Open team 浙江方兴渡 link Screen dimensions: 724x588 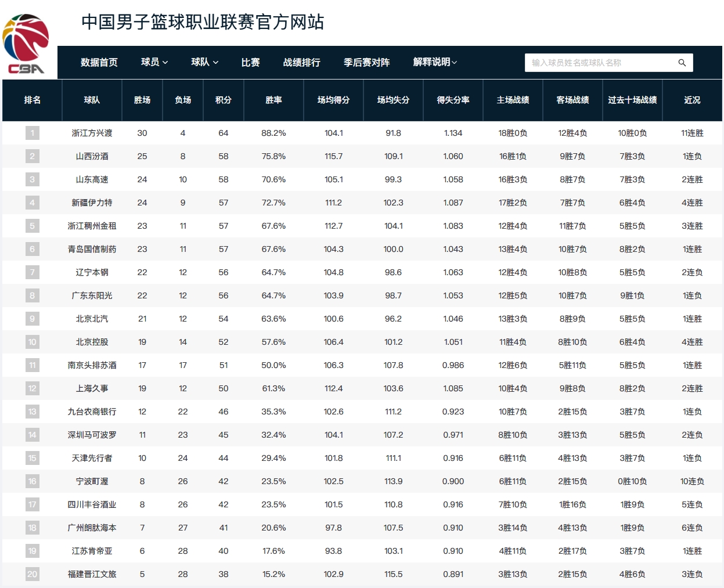pos(92,133)
